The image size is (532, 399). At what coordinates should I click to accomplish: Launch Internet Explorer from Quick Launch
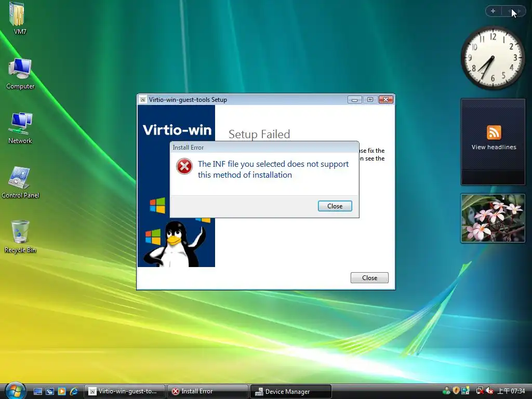tap(74, 391)
